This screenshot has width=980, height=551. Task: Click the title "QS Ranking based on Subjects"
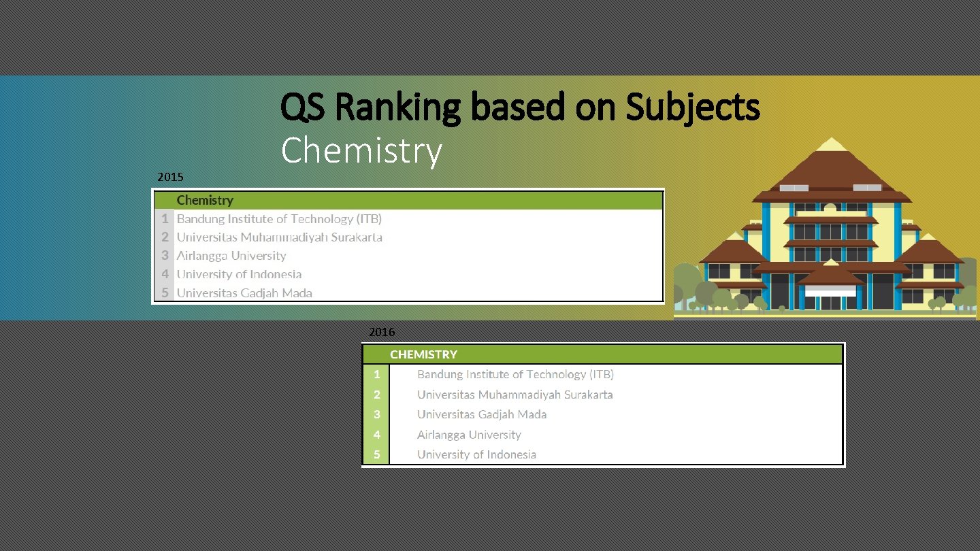click(521, 109)
